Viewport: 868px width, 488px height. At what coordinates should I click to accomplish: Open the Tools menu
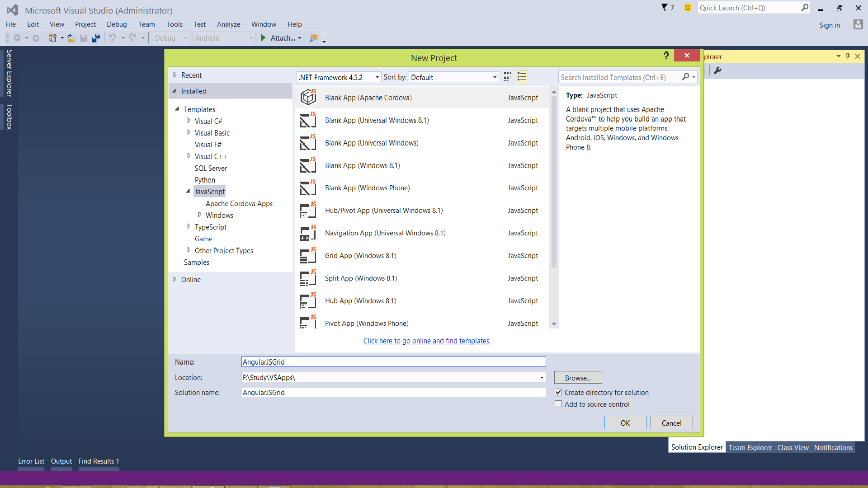tap(175, 24)
